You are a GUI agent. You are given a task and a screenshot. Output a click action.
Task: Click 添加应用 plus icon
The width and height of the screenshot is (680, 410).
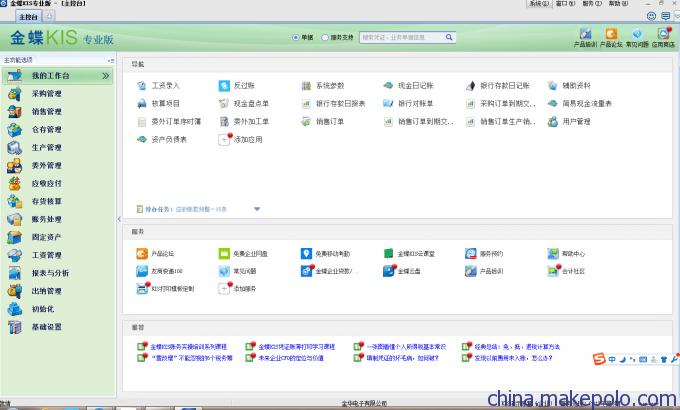click(224, 139)
